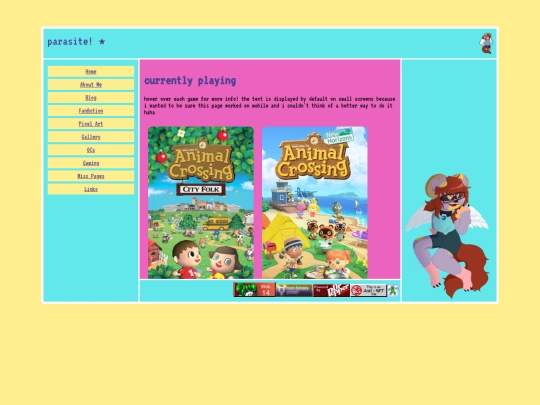
Task: Click the parasite! site title
Action: (76, 42)
